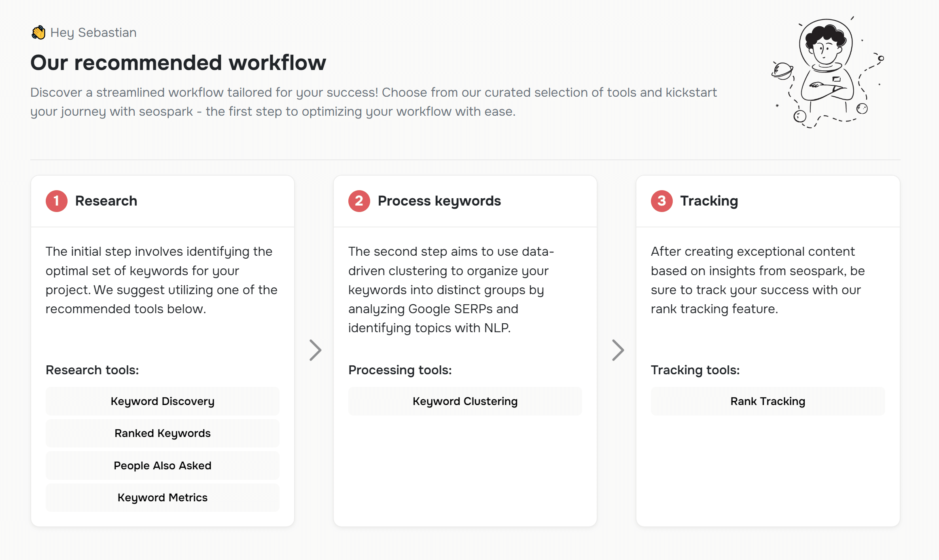Launch the People Also Asked tool
This screenshot has width=939, height=560.
(163, 465)
